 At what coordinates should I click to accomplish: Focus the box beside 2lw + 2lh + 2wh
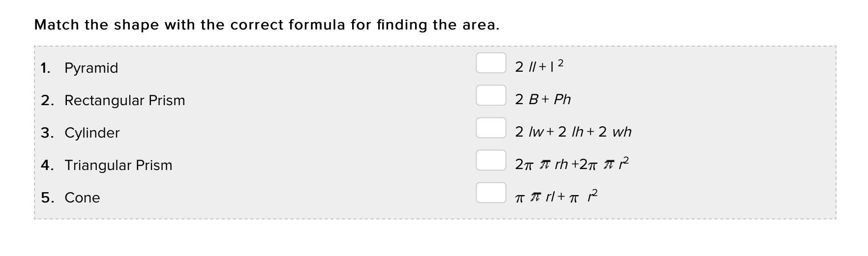pos(491,128)
